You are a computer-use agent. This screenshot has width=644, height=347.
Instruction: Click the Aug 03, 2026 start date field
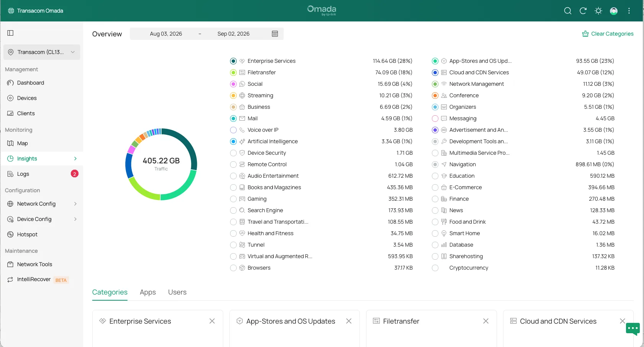pos(166,34)
